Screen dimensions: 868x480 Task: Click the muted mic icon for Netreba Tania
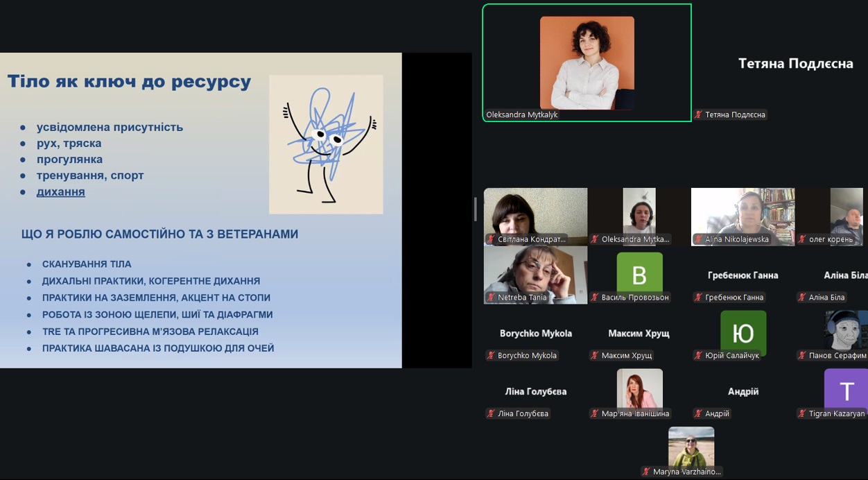click(x=491, y=298)
